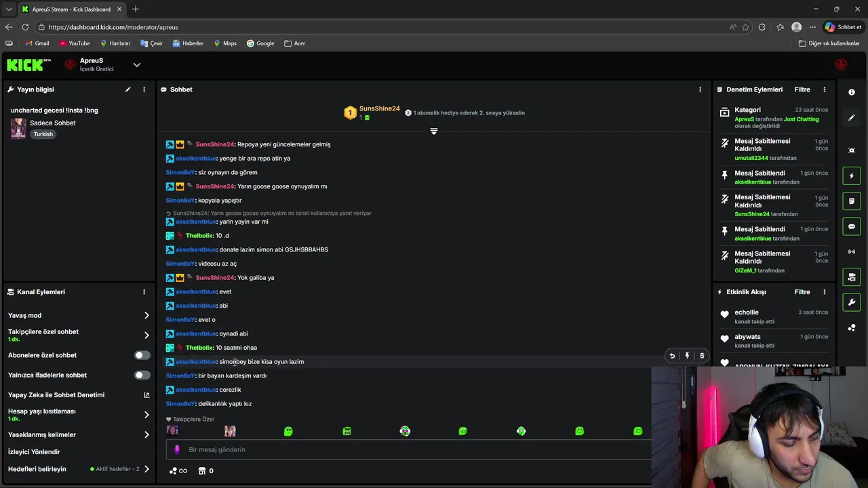This screenshot has width=868, height=488.
Task: Expand Hesap yaşı kısıtlaması settings
Action: (146, 415)
